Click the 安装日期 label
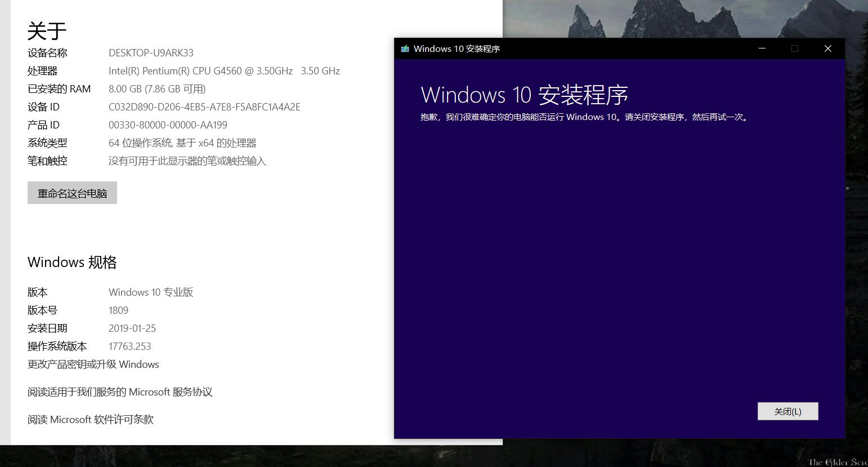 [47, 328]
